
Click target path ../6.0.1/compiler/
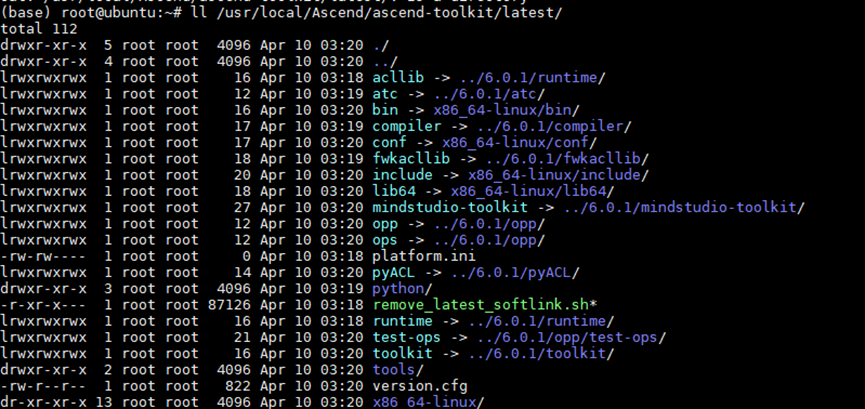pyautogui.click(x=554, y=126)
